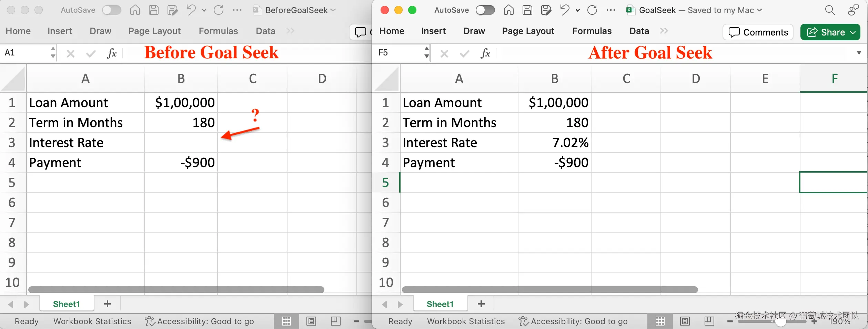Open Workbook Statistics in BeforeGoalSeek status bar
This screenshot has height=329, width=868.
[92, 321]
